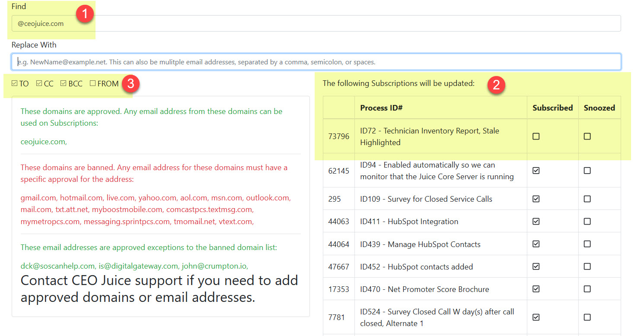Screen dimensions: 644x336
Task: Select subscription number 73796 cell
Action: [x=338, y=136]
